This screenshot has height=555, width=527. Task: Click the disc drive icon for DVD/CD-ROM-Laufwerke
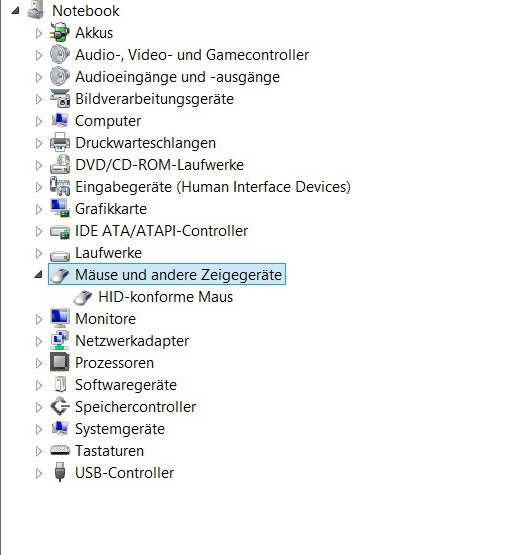[59, 165]
